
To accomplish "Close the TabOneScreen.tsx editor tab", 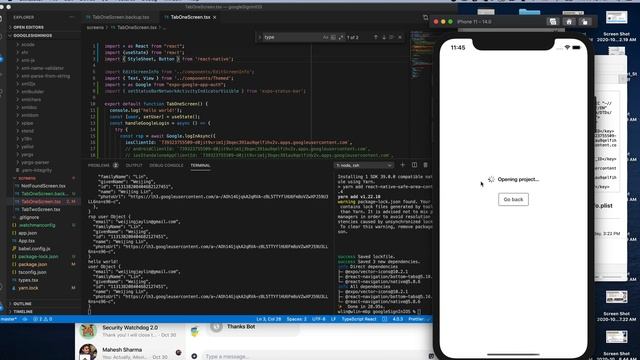I will click(215, 17).
